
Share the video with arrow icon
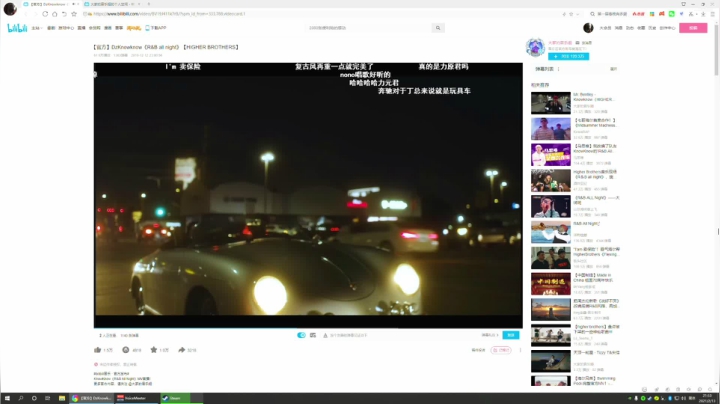click(182, 350)
